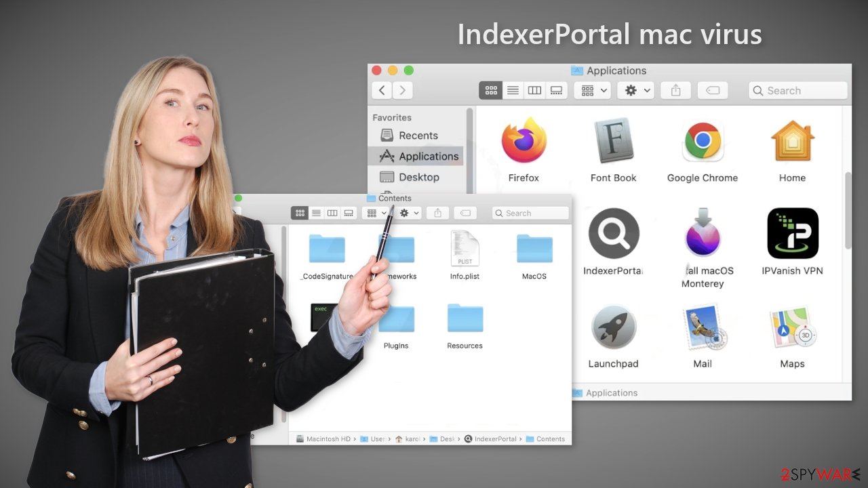Open the Launchpad app icon

click(x=614, y=327)
